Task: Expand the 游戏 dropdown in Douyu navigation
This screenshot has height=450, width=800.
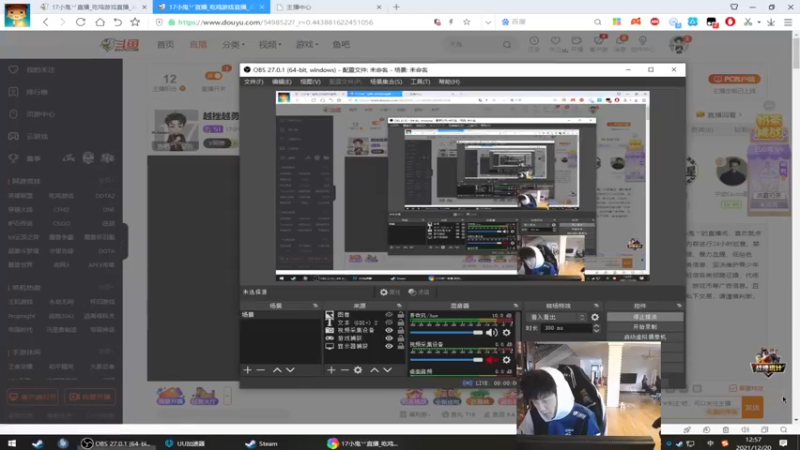Action: tap(307, 44)
